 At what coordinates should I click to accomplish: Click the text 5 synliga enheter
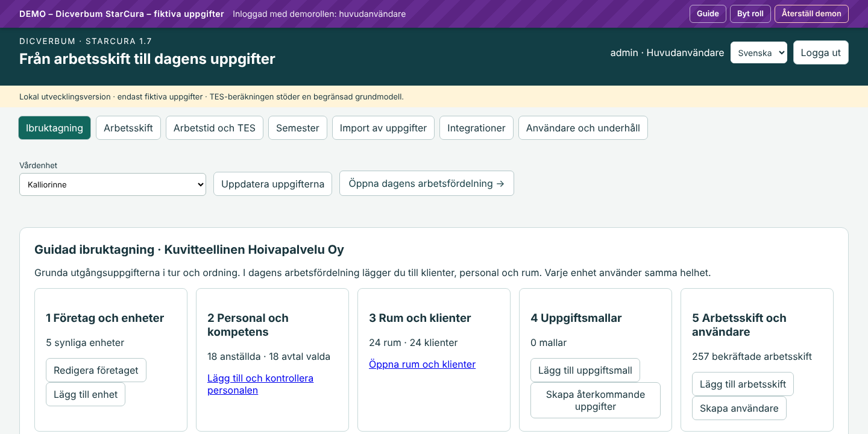(x=85, y=342)
